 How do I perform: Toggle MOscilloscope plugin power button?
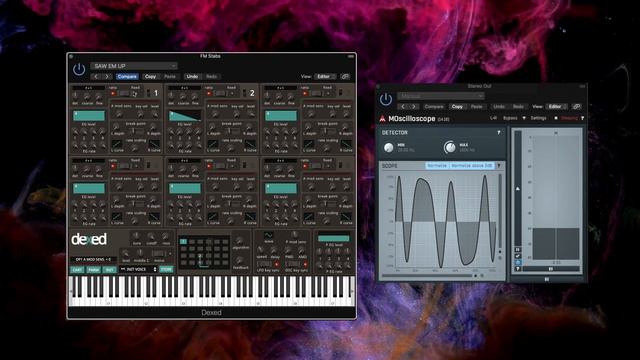(x=386, y=99)
